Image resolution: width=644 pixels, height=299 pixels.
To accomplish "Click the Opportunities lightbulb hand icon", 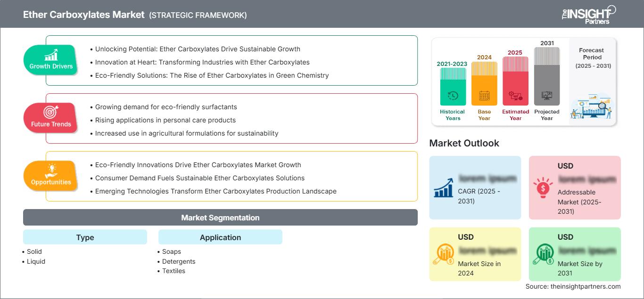I will coord(51,170).
